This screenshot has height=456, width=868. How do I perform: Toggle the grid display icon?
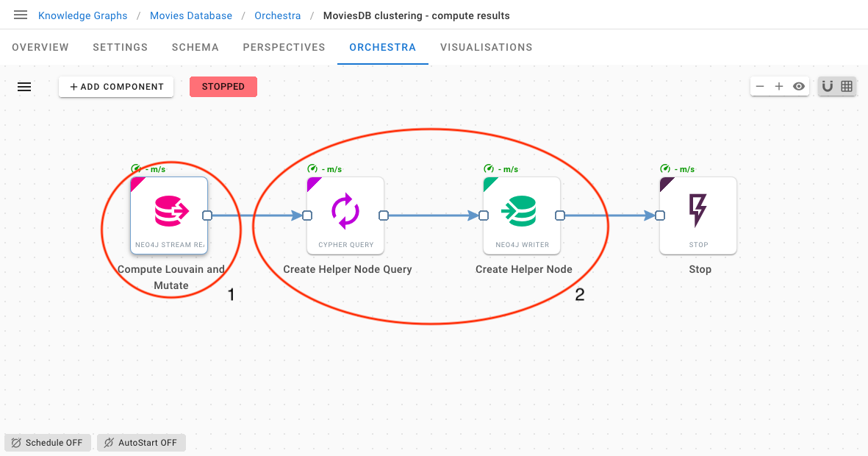847,87
